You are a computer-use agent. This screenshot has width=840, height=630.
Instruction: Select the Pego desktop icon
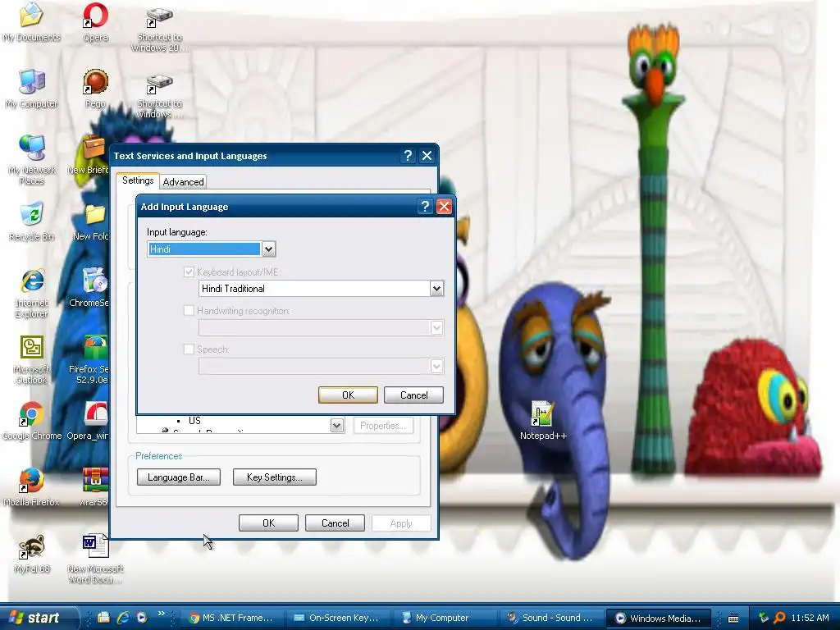(95, 89)
